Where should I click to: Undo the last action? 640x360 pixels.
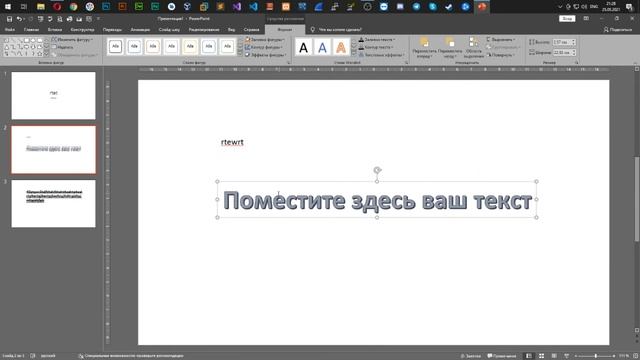pyautogui.click(x=19, y=19)
